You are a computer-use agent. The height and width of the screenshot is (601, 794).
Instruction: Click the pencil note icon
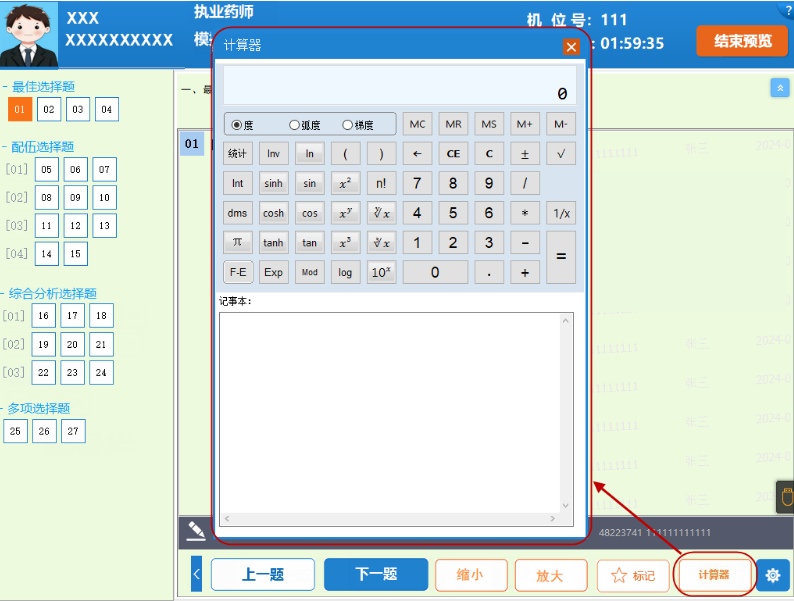(196, 531)
